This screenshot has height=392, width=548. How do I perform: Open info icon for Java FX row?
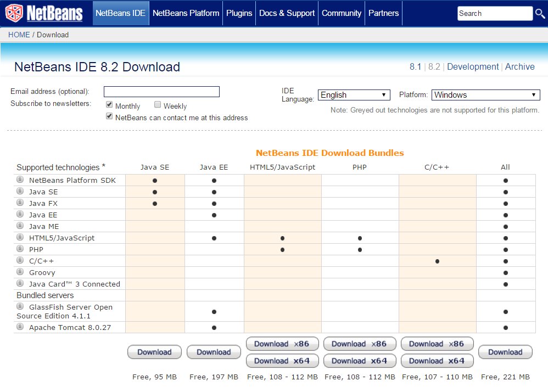(x=20, y=203)
